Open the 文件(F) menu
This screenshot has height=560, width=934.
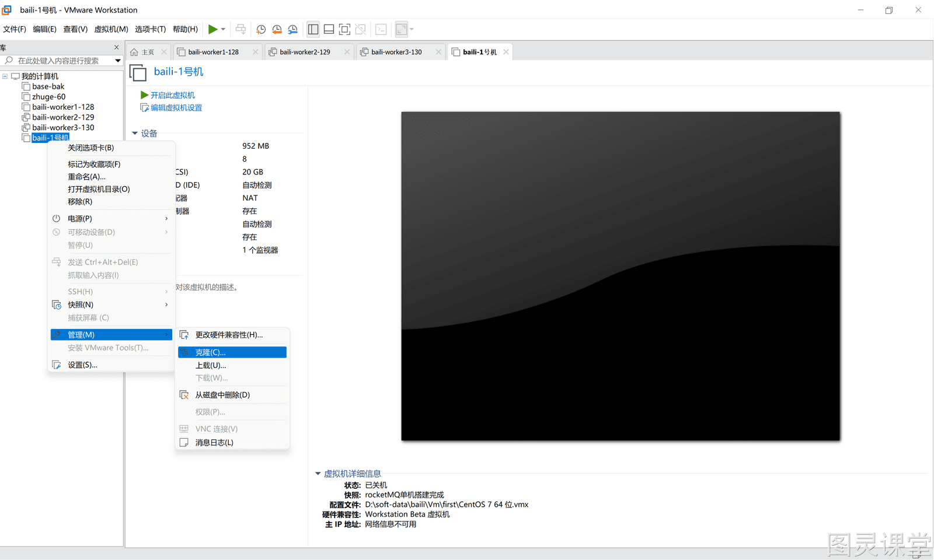pos(15,29)
